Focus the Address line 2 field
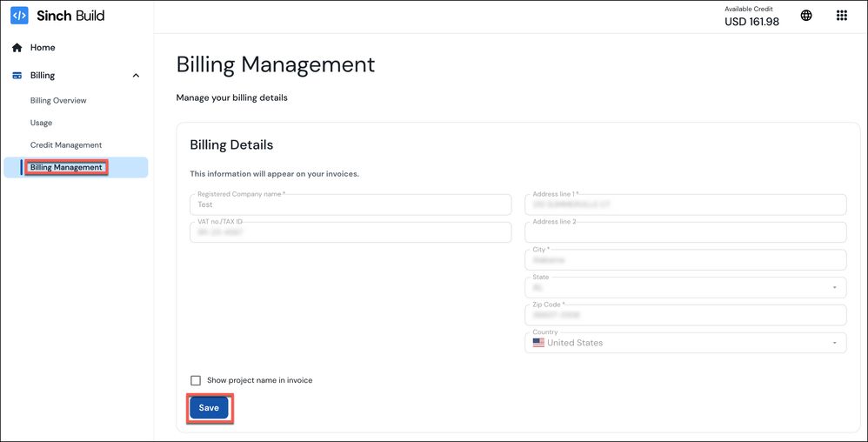The height and width of the screenshot is (442, 868). [x=685, y=232]
